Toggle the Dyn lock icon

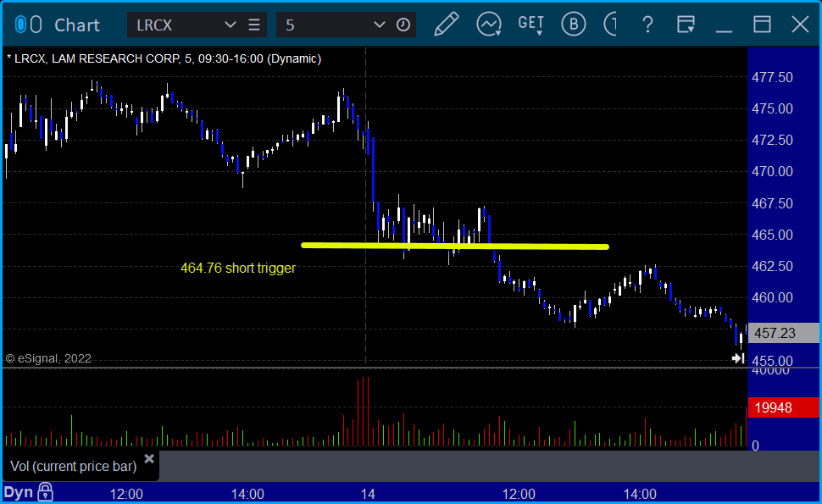[46, 492]
